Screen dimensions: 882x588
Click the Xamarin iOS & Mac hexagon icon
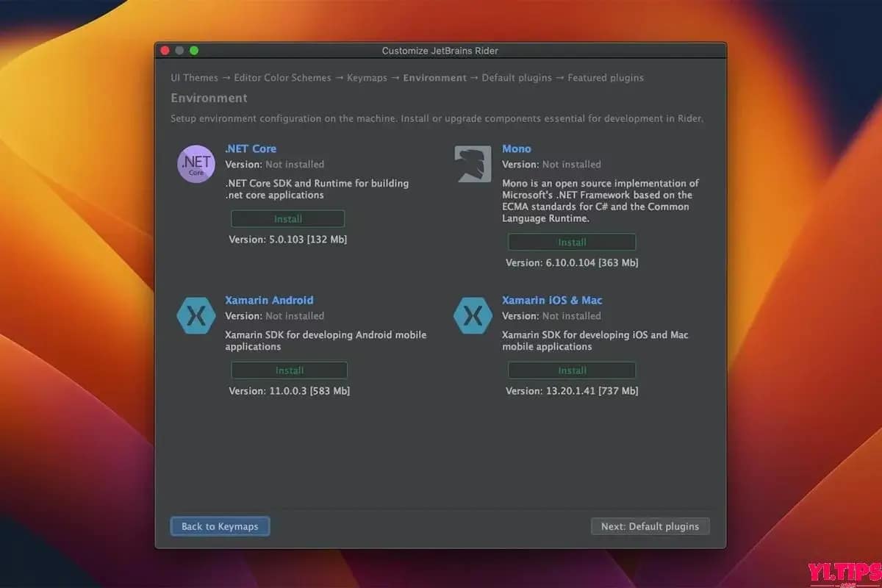(x=473, y=315)
